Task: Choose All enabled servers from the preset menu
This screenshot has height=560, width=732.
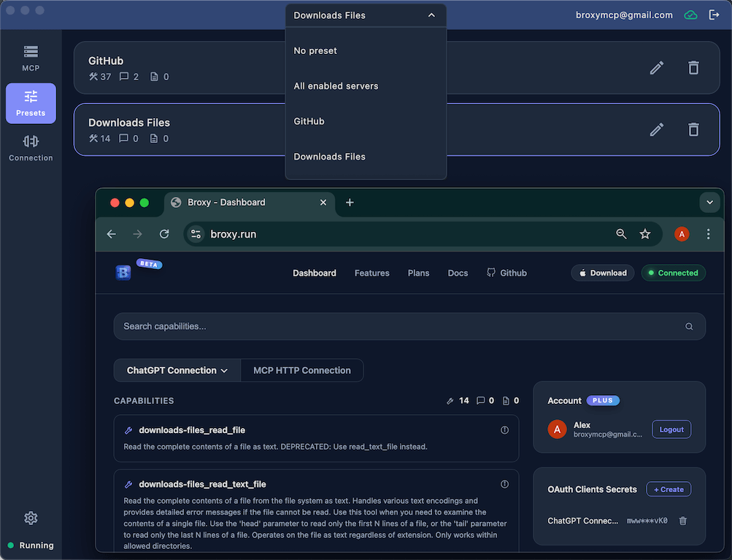Action: [336, 85]
